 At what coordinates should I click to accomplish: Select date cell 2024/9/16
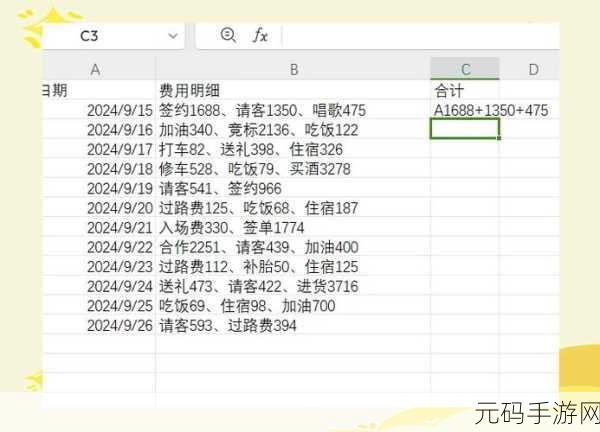tap(99, 130)
